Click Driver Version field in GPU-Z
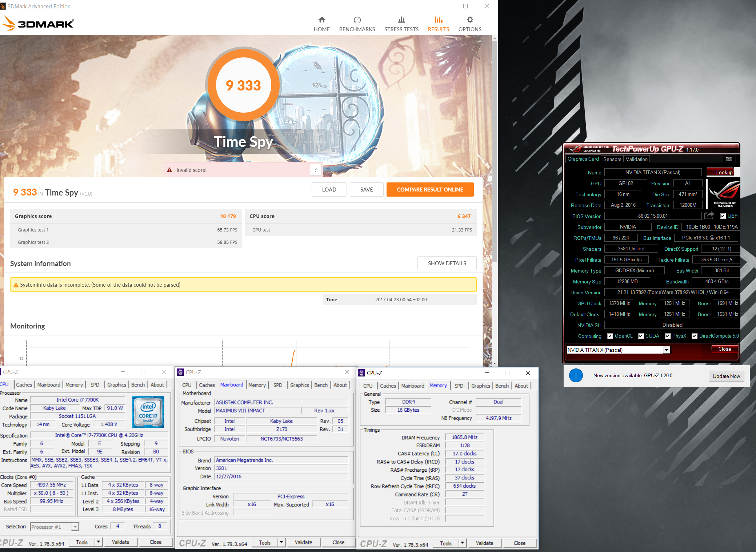The width and height of the screenshot is (756, 552). pos(672,292)
